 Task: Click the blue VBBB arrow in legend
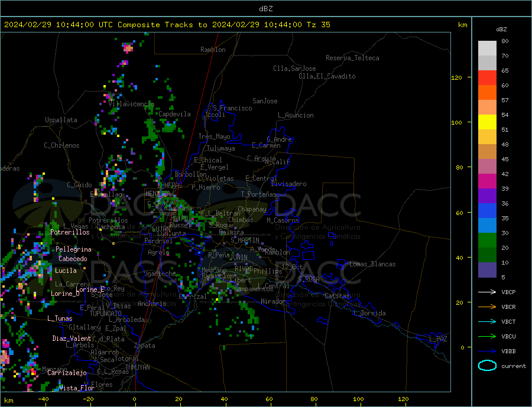tap(487, 351)
